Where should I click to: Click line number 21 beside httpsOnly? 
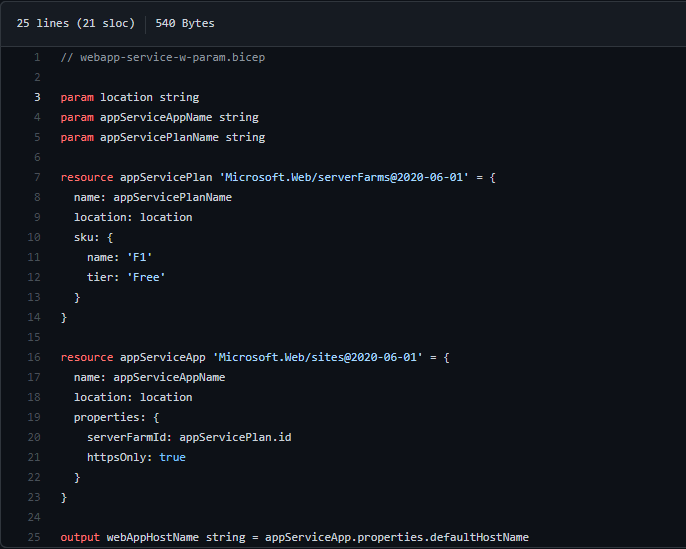[x=35, y=457]
